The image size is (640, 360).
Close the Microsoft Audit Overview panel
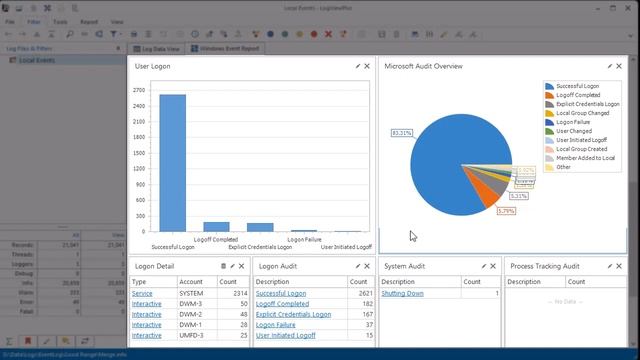point(619,66)
